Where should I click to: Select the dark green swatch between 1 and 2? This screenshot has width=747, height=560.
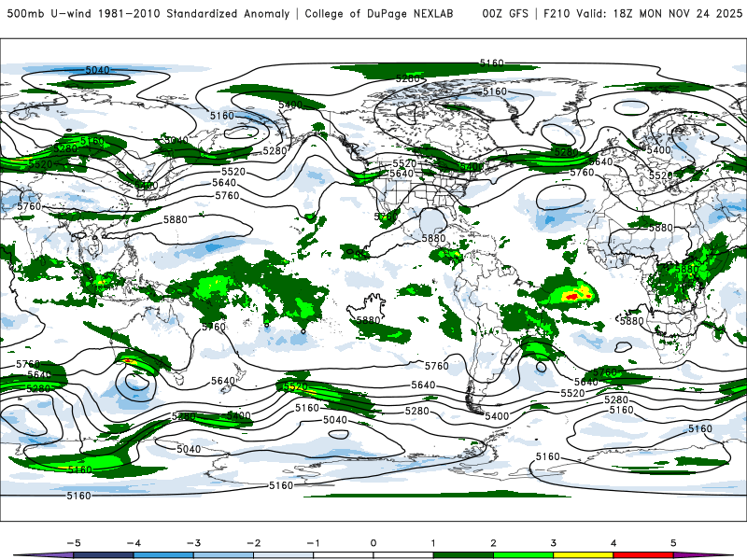(x=463, y=555)
